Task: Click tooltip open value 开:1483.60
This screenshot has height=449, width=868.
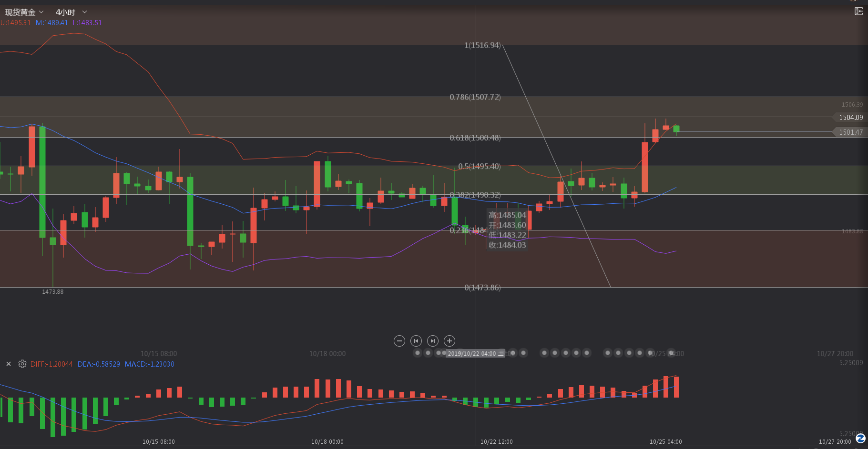Action: point(507,225)
